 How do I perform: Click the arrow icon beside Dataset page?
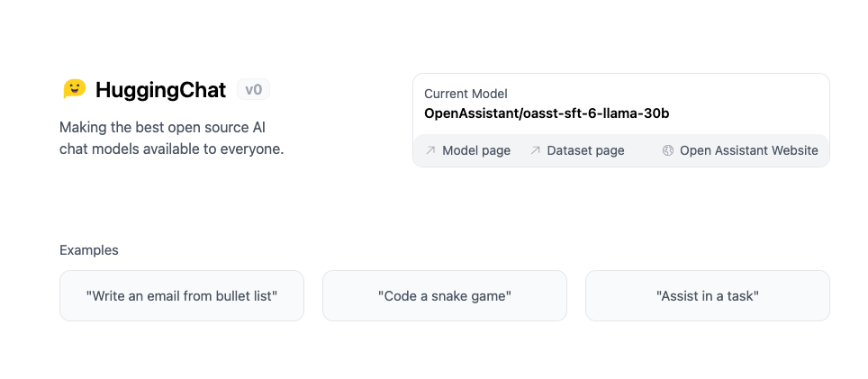pos(535,150)
